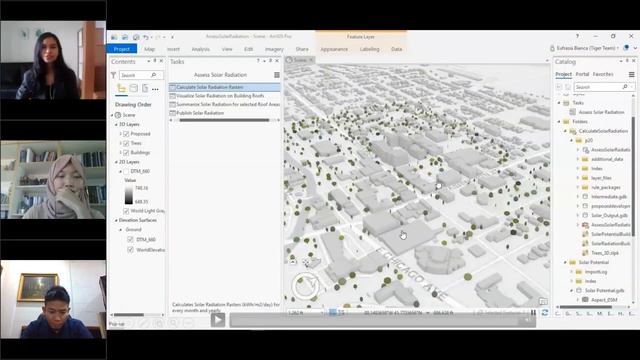This screenshot has width=640, height=360.
Task: Select Assess Solar Radiation task in Catalog
Action: pyautogui.click(x=601, y=112)
